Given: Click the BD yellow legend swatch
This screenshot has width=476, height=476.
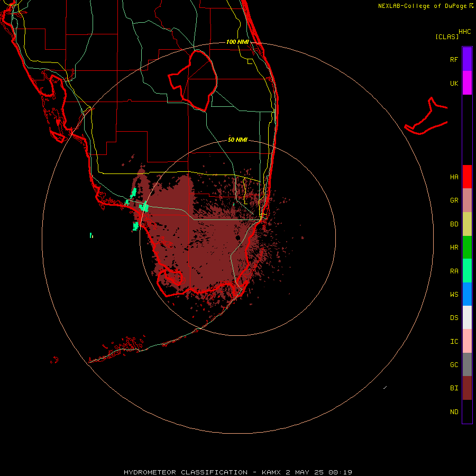Looking at the screenshot, I should pos(467,224).
